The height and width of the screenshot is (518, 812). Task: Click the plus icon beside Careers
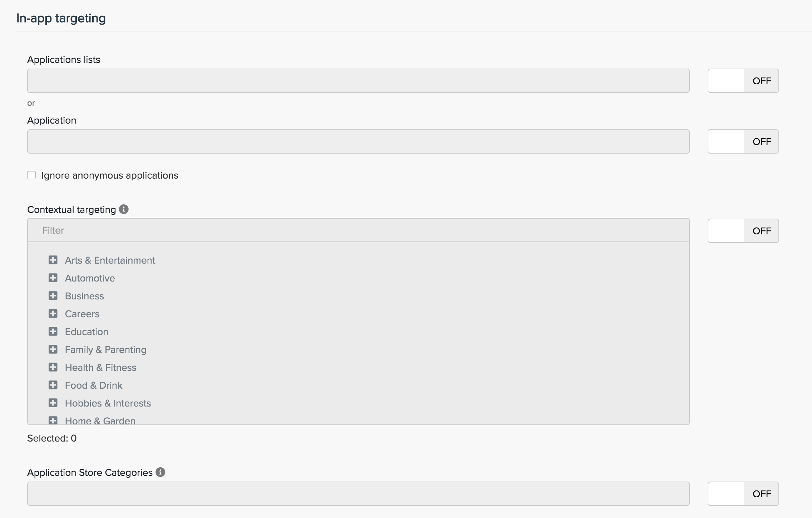53,314
